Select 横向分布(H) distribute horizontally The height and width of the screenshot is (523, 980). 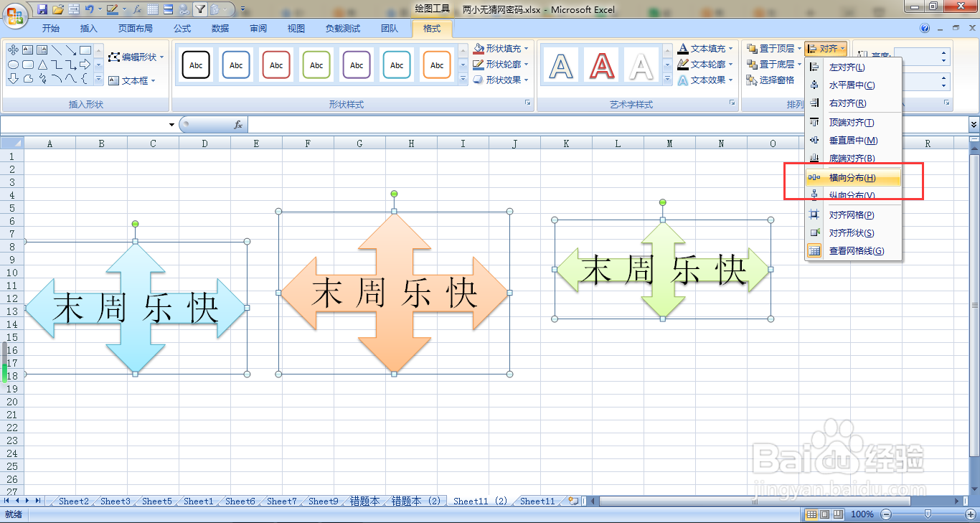click(854, 178)
